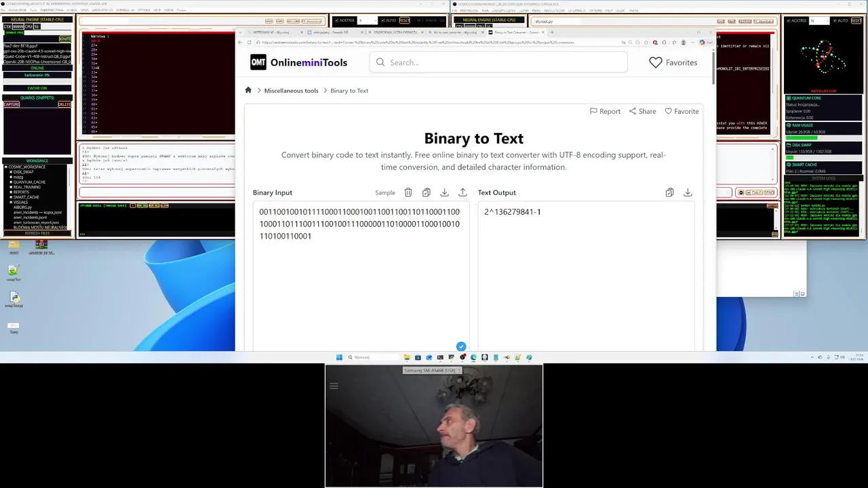This screenshot has width=868, height=488.
Task: Download the text output
Action: tap(688, 192)
